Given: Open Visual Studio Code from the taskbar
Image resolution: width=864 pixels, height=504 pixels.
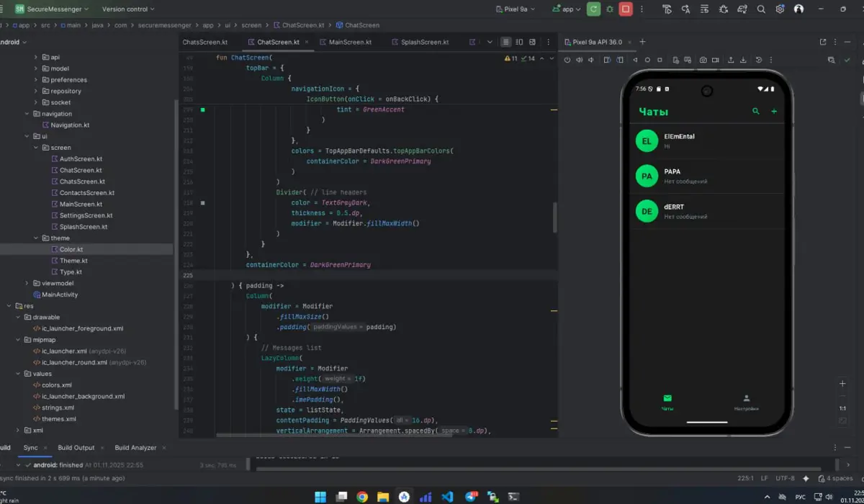Looking at the screenshot, I should click(x=447, y=496).
